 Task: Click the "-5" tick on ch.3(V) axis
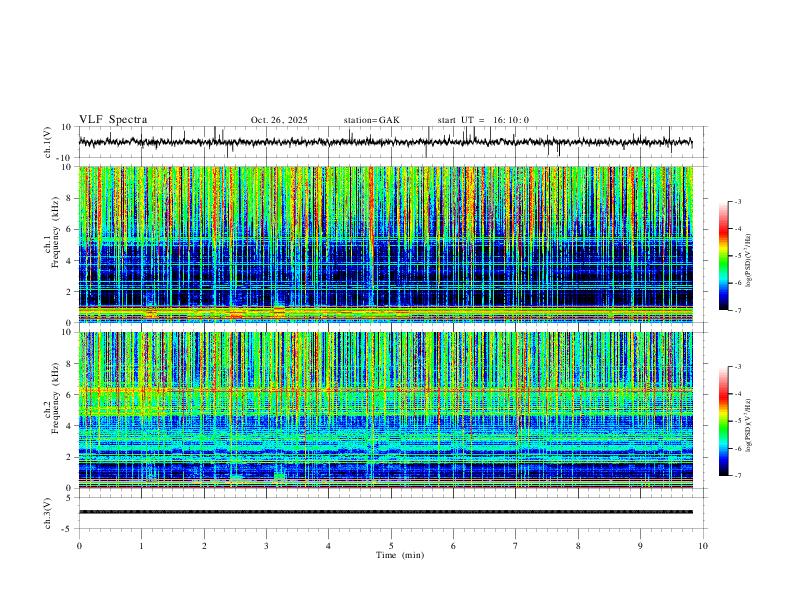tap(68, 529)
